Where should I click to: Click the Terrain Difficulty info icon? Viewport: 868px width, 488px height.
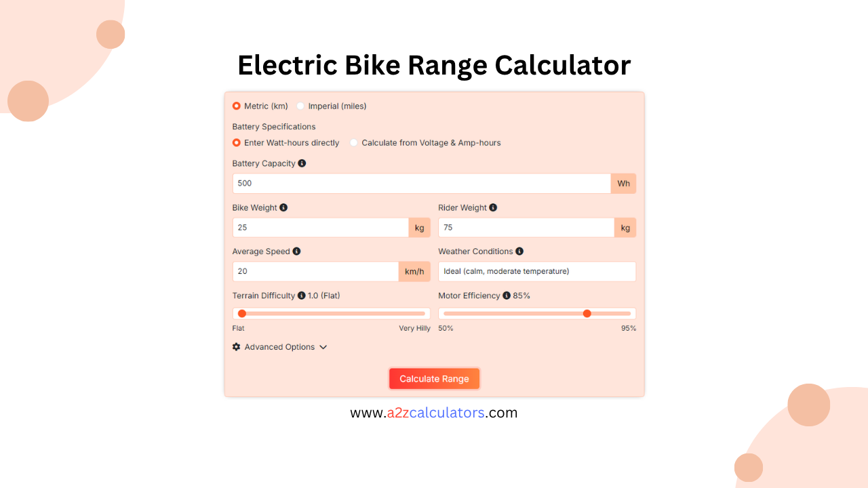[x=301, y=296]
